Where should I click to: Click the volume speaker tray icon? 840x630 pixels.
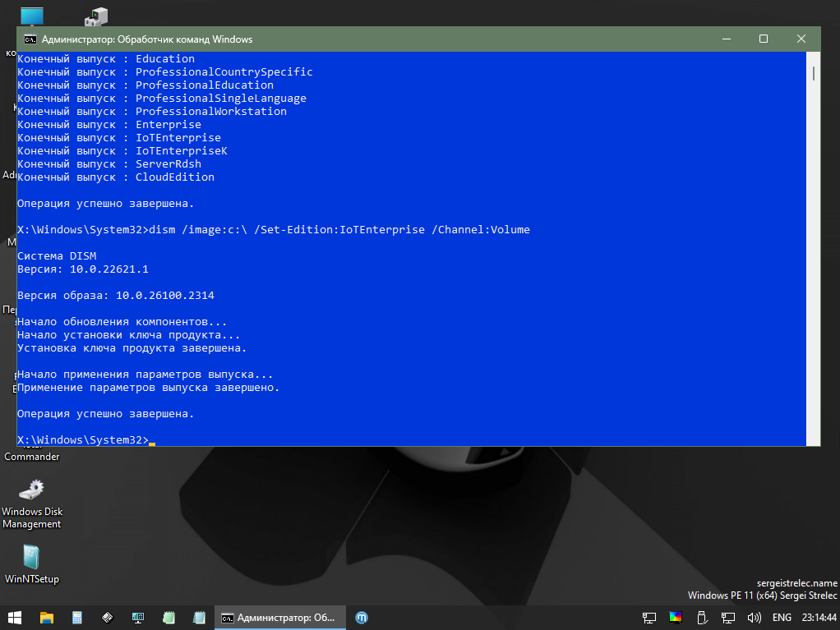[754, 617]
